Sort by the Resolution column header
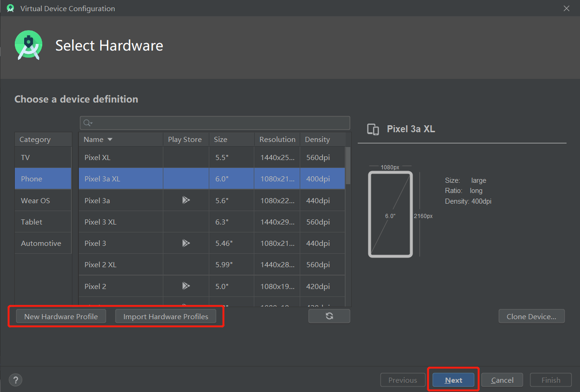Image resolution: width=580 pixels, height=392 pixels. (277, 139)
